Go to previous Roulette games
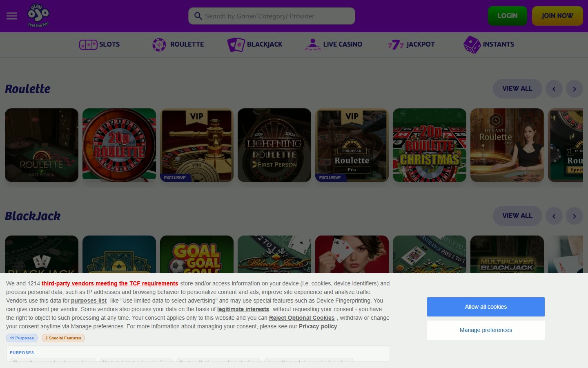The width and height of the screenshot is (588, 368). [554, 89]
